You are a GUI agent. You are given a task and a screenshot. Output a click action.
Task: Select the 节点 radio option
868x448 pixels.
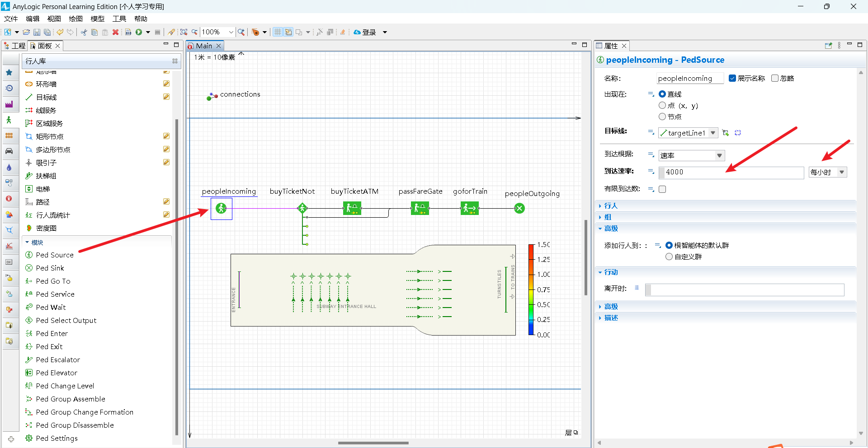[x=662, y=117]
